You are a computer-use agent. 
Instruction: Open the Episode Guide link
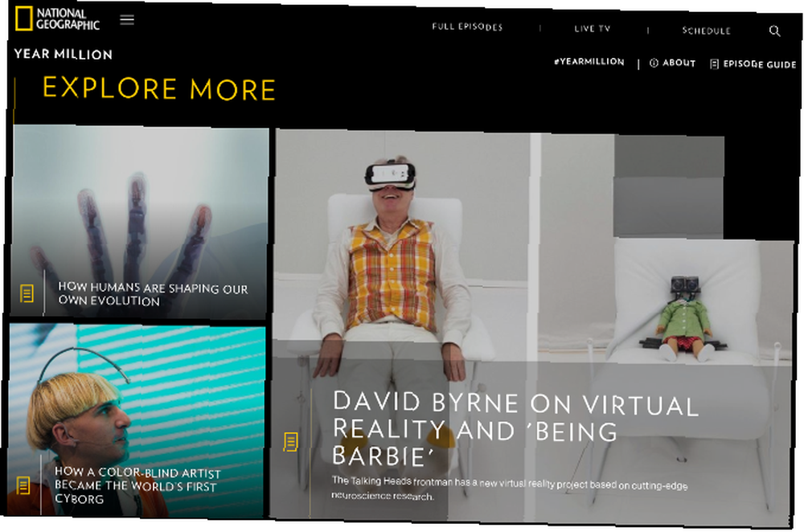[760, 64]
